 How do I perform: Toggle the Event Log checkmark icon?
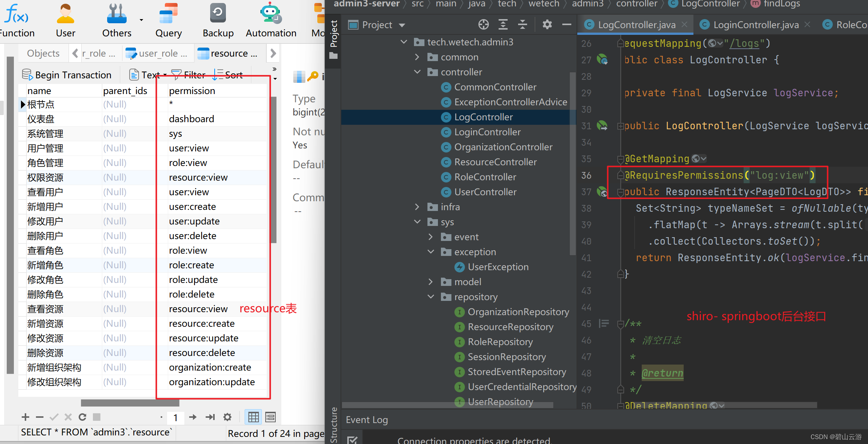[x=352, y=440]
